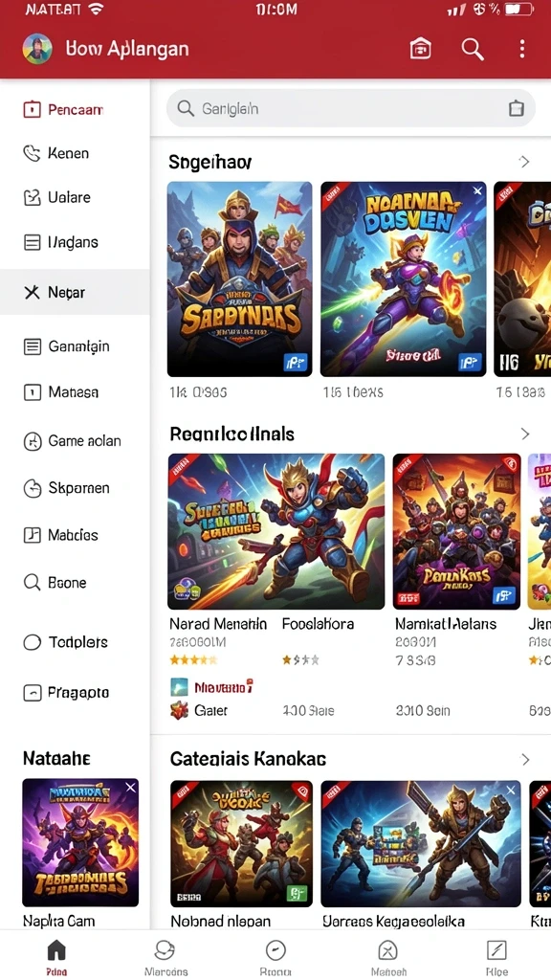Switch to the third bottom tab with clock icon

pyautogui.click(x=275, y=957)
